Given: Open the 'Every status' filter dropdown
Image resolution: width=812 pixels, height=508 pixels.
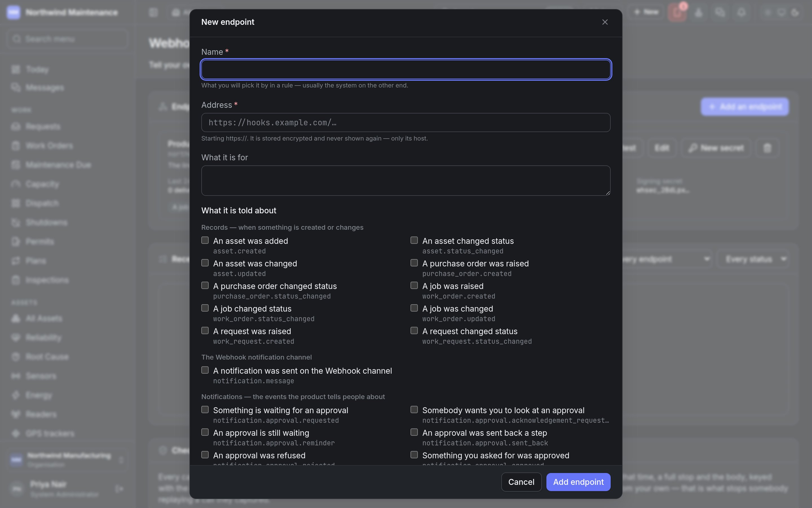Looking at the screenshot, I should coord(753,259).
